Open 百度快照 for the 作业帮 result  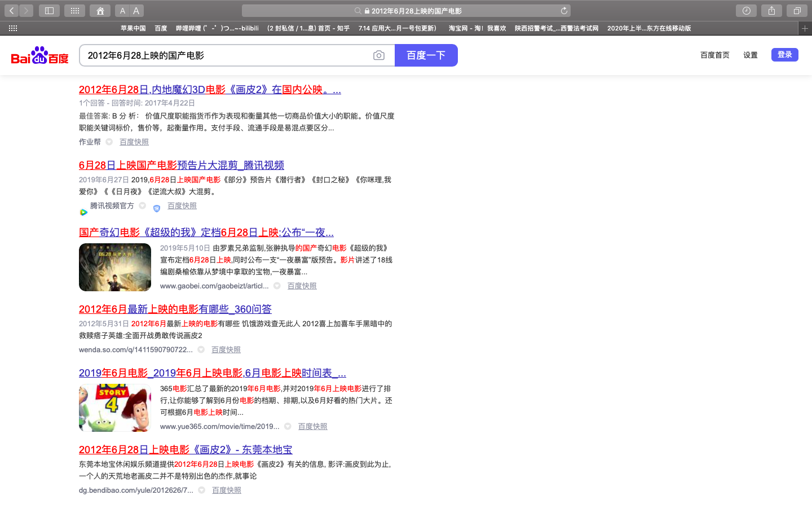point(134,142)
